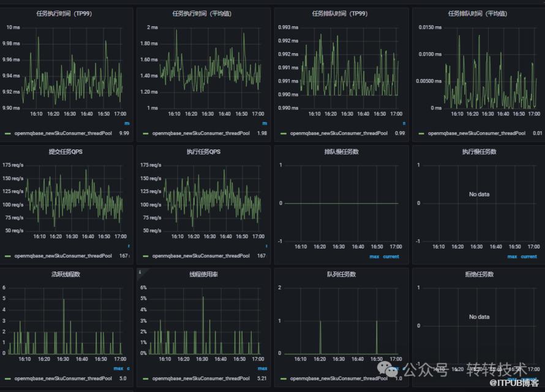Open the 活跃线程数 panel title menu

66,274
